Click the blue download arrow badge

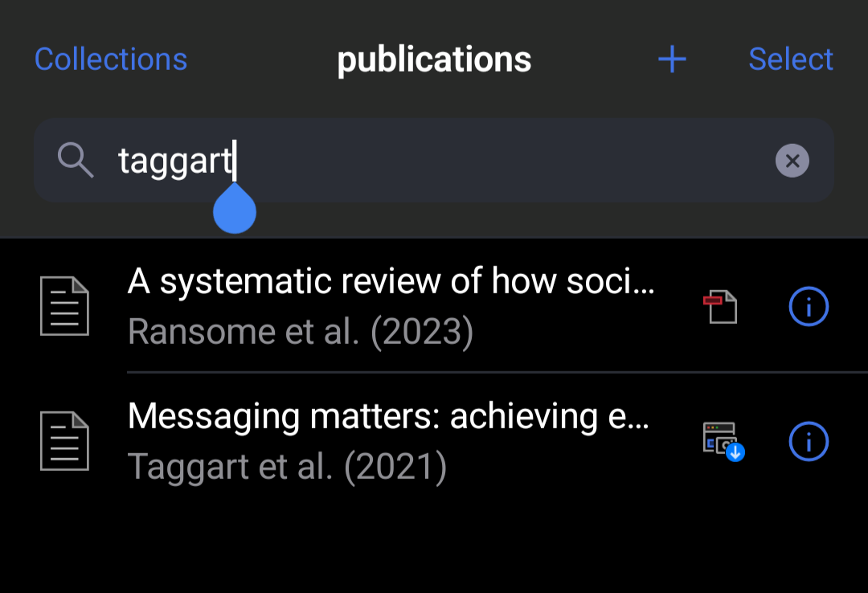(735, 452)
